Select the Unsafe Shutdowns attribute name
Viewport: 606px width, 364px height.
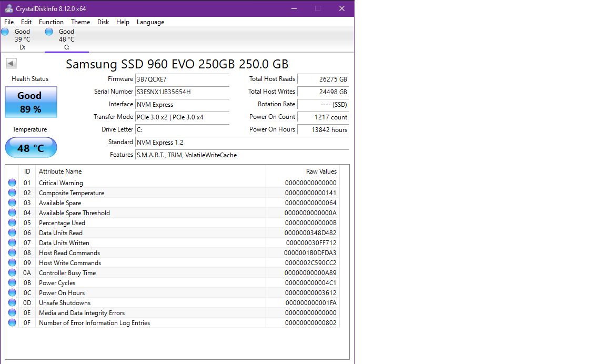click(x=65, y=303)
